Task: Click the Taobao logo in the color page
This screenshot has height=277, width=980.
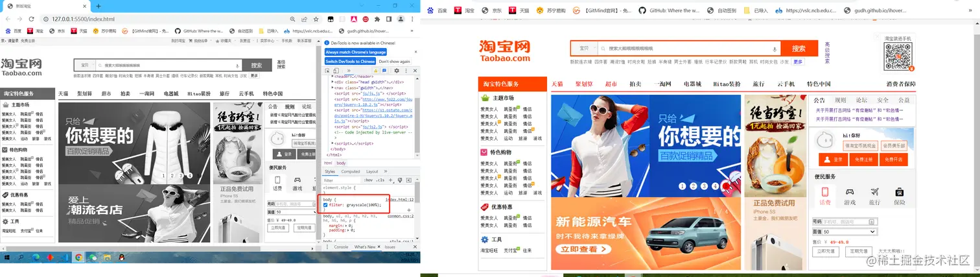Action: coord(505,51)
